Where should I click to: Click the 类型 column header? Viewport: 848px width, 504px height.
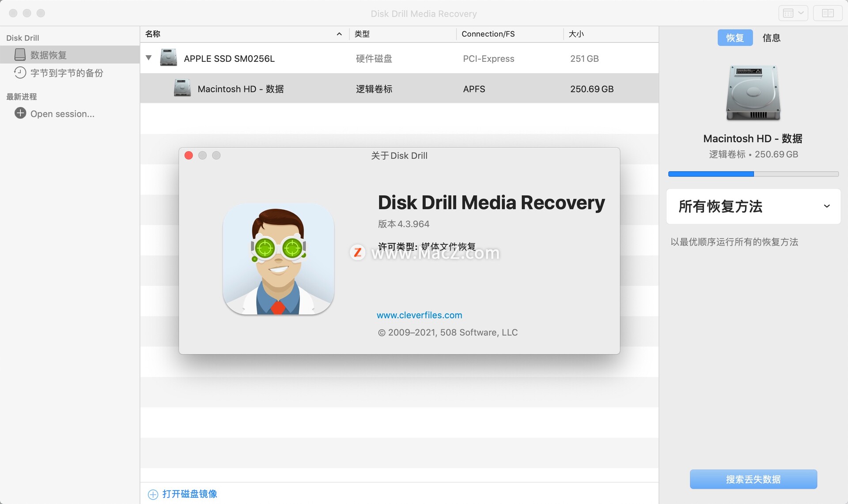tap(403, 34)
